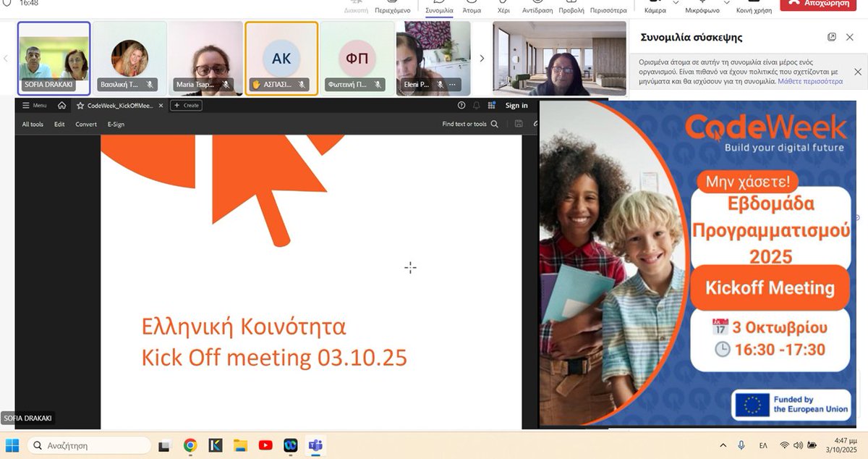Show hidden system tray icons chevron

point(723,445)
